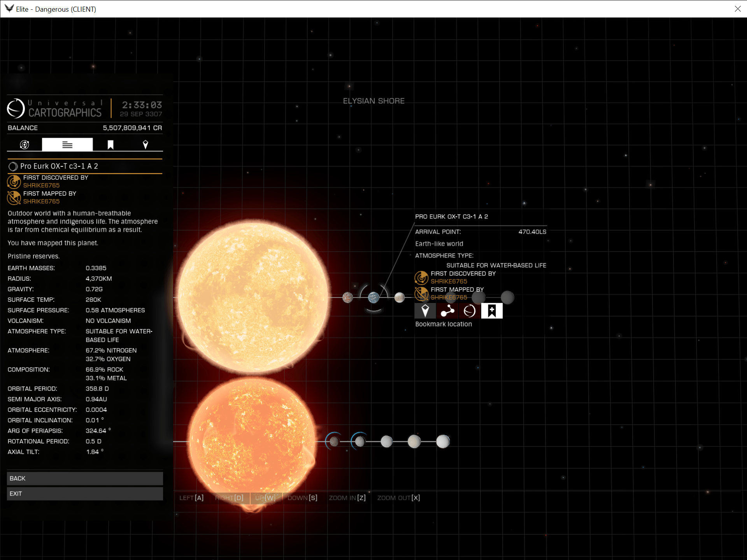Click the Bookmark location icon
The width and height of the screenshot is (747, 560).
coord(492,311)
